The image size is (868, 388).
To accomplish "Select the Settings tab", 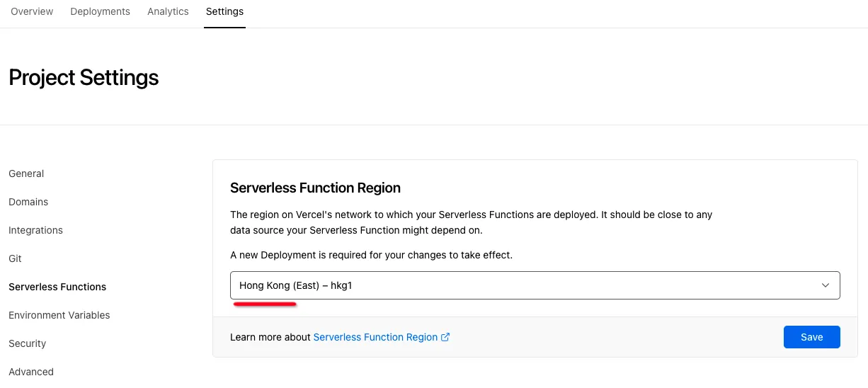I will click(x=224, y=11).
